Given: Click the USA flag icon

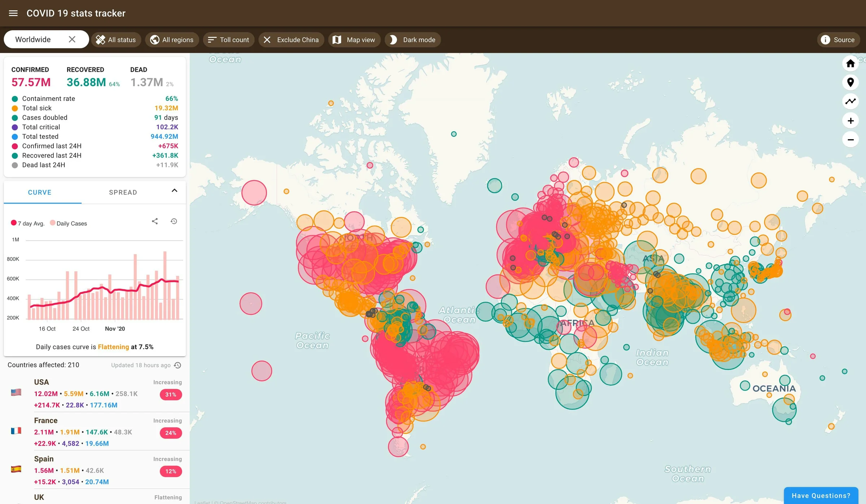Looking at the screenshot, I should (x=16, y=392).
